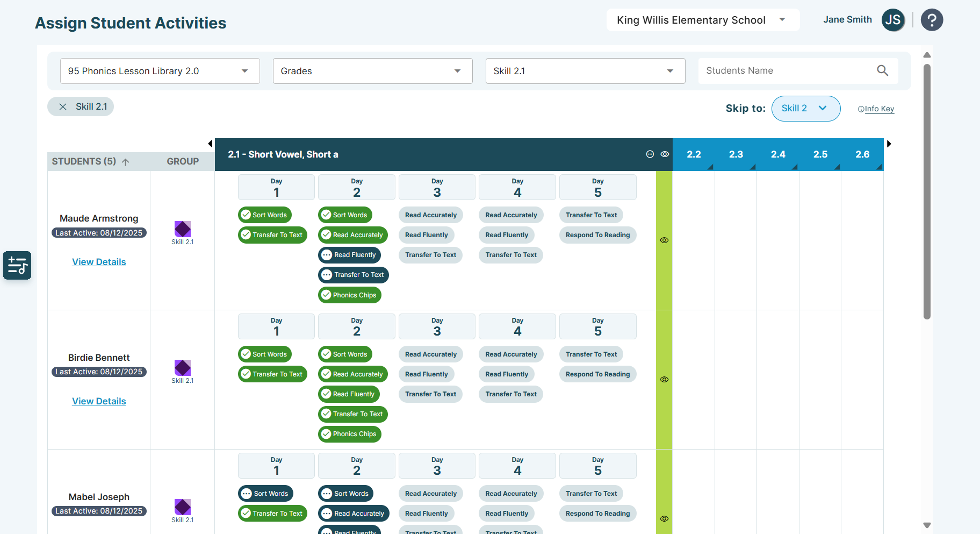Viewport: 980px width, 534px height.
Task: Assign Birdie Bennett's Day 4 Transfer To Text
Action: point(511,394)
